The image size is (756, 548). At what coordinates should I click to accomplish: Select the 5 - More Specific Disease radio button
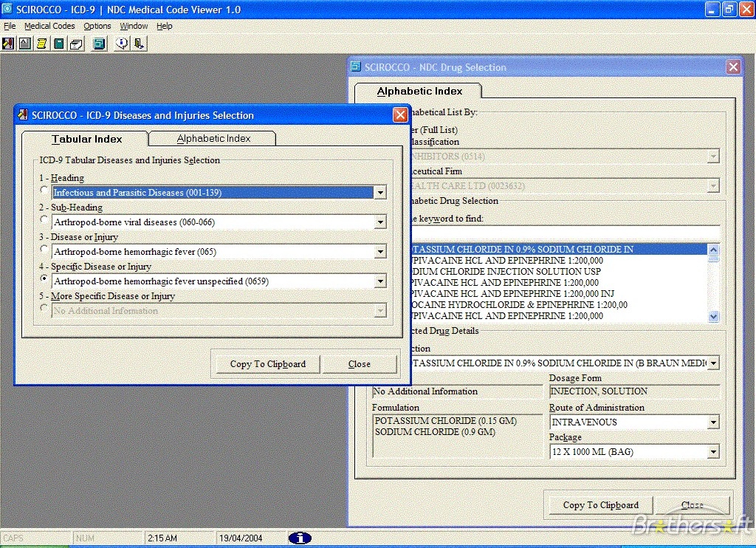coord(44,308)
